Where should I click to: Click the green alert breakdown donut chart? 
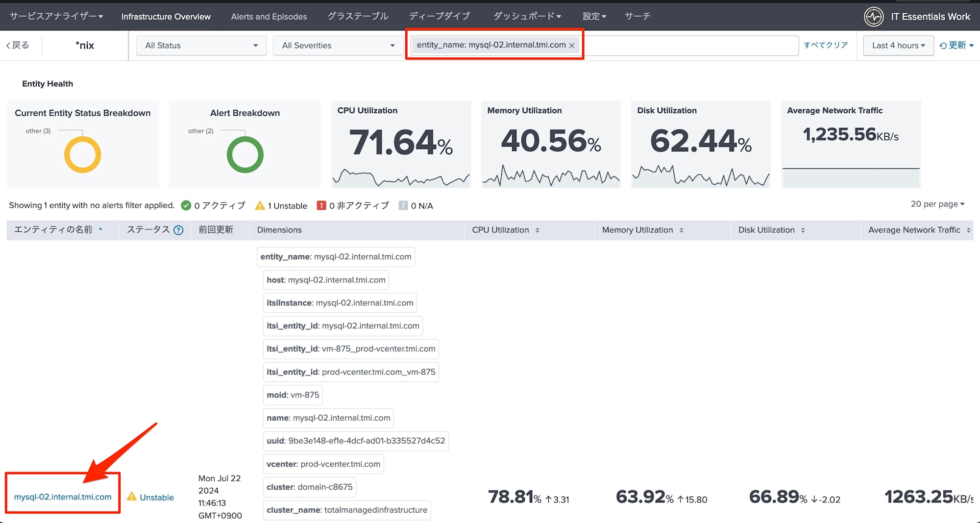click(245, 154)
